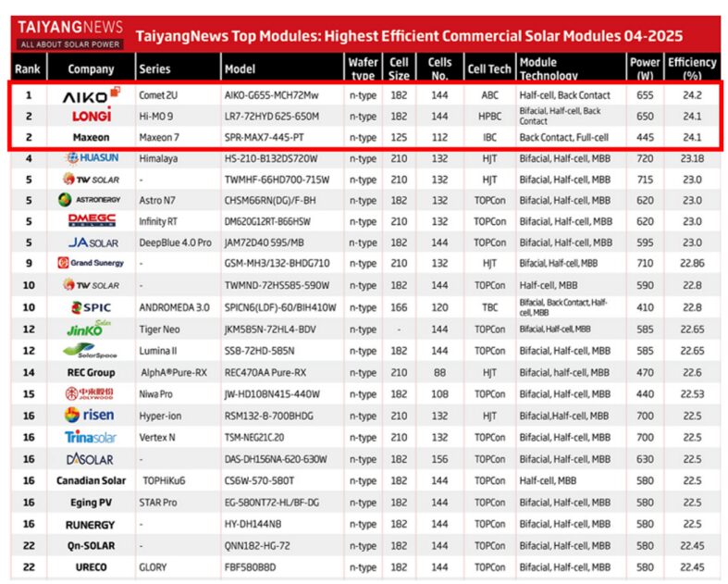
Task: Click the Cell Tech column header
Action: pyautogui.click(x=489, y=69)
